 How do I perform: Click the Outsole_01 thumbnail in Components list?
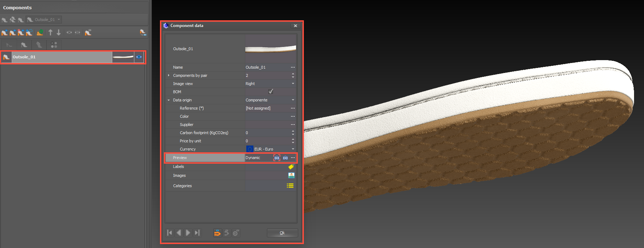tap(123, 57)
